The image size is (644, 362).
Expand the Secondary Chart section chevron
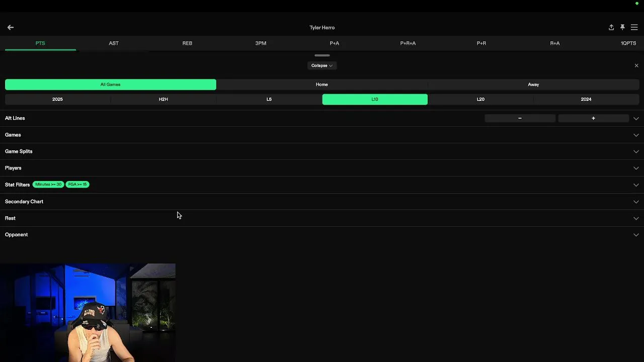(636, 202)
